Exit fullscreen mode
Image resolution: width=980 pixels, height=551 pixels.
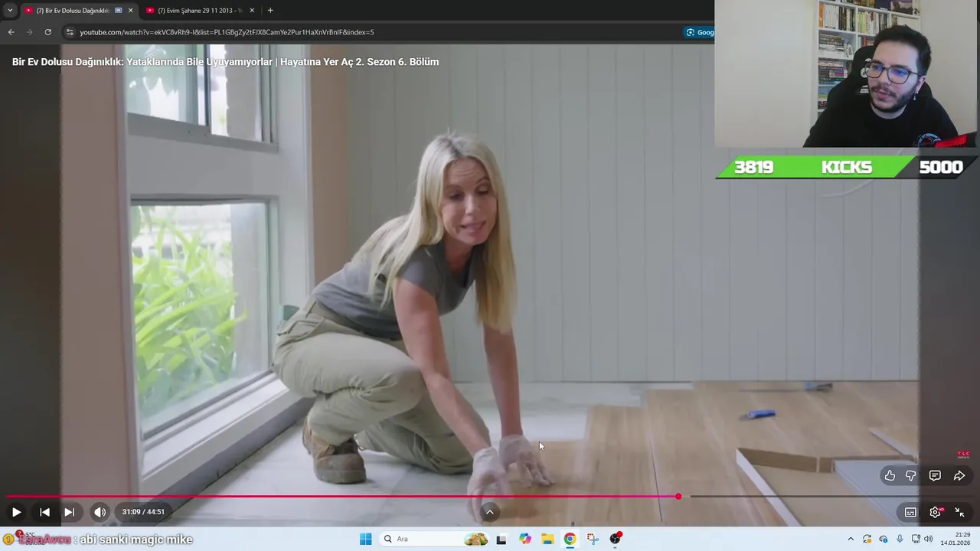[959, 512]
